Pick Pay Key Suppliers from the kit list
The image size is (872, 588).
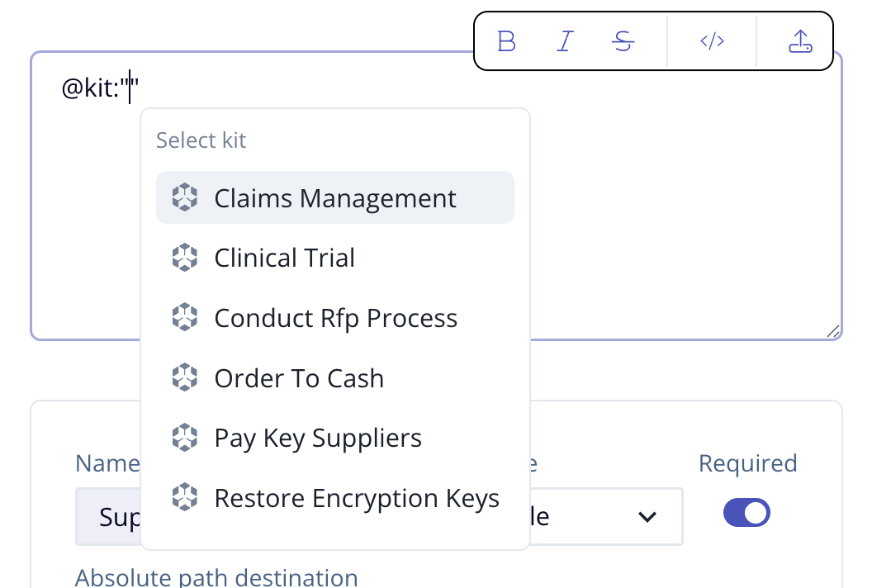click(x=318, y=438)
